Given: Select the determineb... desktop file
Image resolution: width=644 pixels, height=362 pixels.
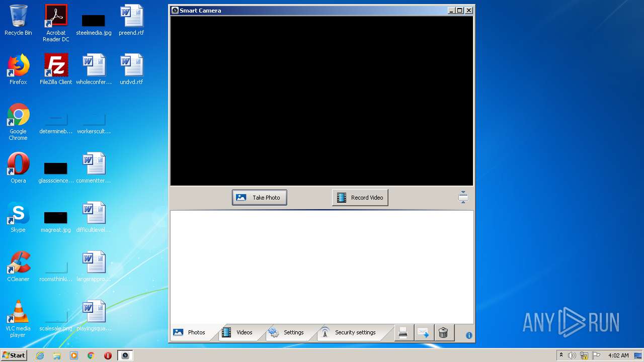Looking at the screenshot, I should click(56, 124).
